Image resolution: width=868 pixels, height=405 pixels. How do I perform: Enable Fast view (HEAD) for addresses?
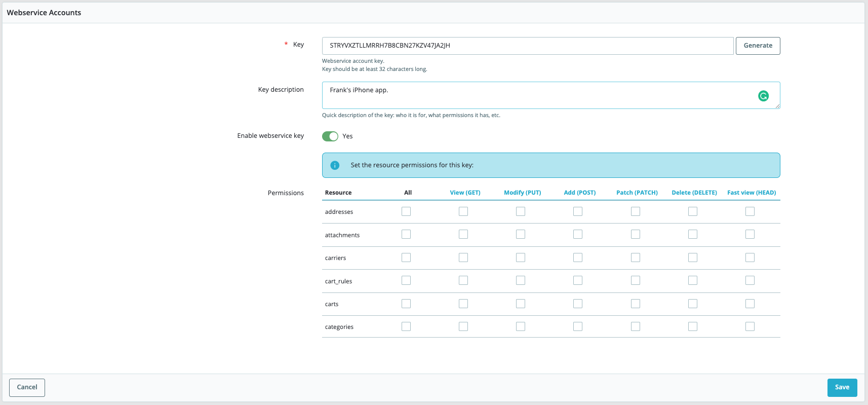(750, 211)
